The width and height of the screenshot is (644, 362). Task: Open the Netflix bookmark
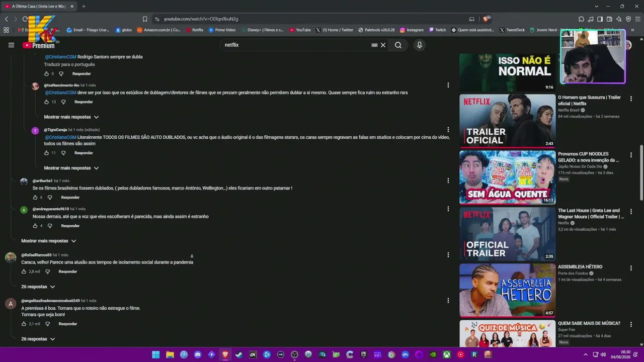point(195,30)
